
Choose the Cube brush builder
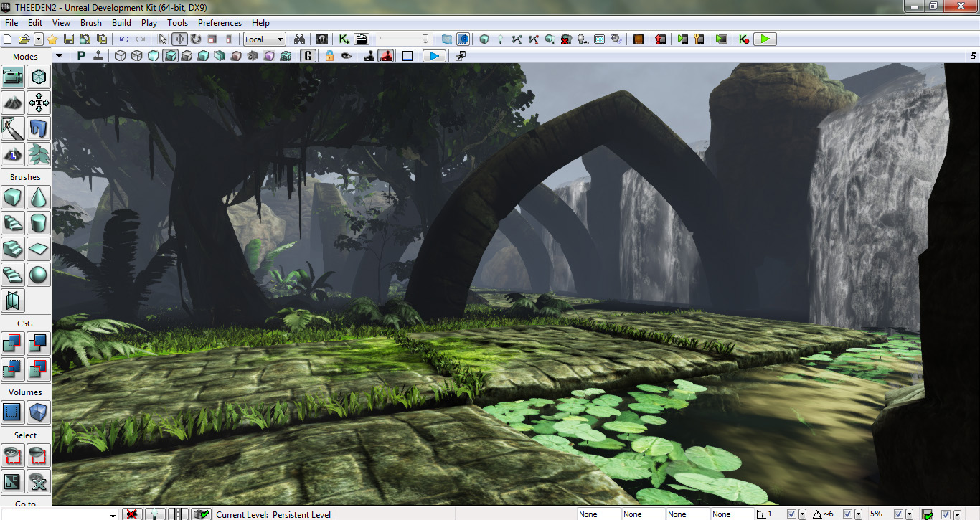point(13,197)
